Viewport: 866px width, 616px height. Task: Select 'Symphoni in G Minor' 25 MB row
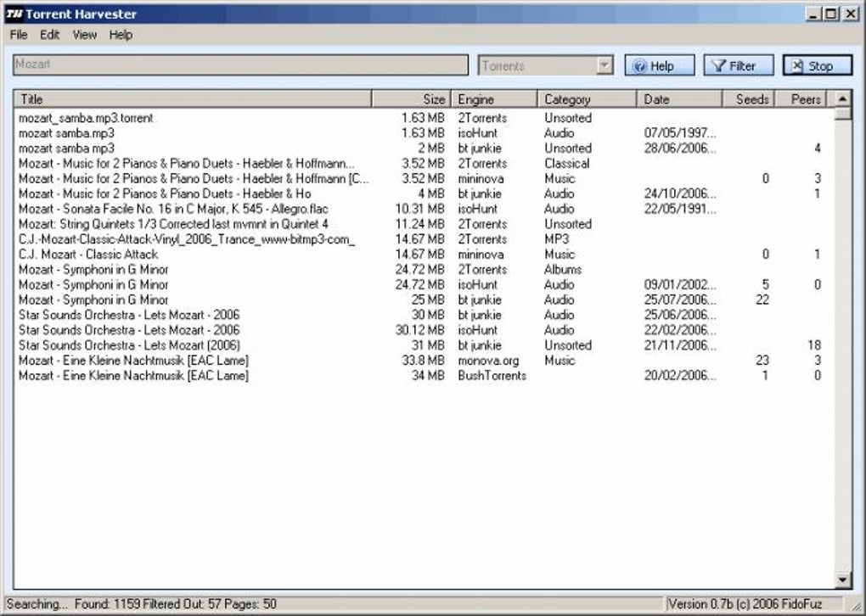tap(424, 300)
